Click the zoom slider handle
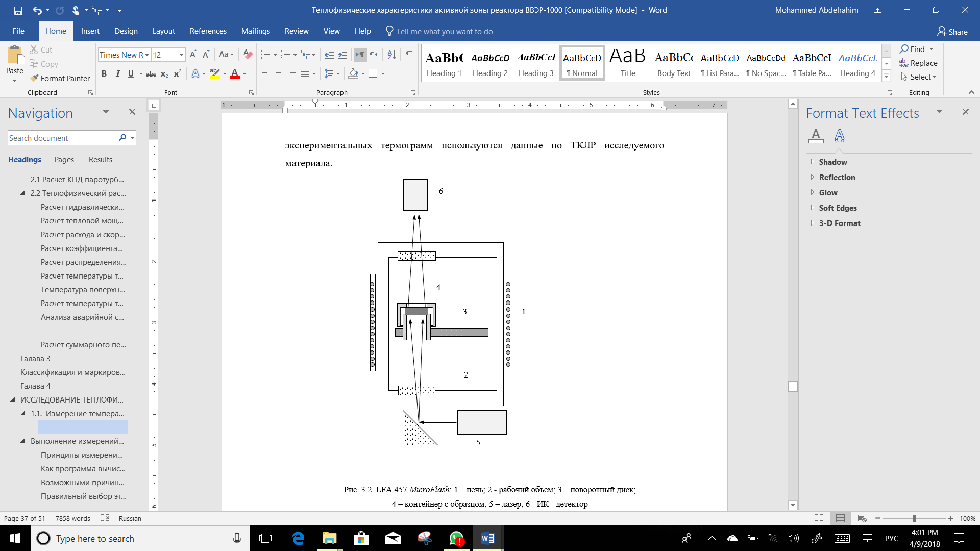The height and width of the screenshot is (551, 980). pos(915,518)
